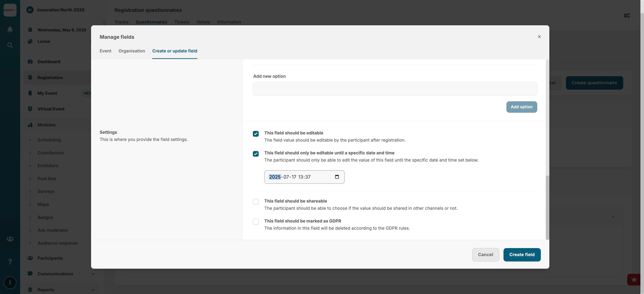Switch to the Organisation tab
Image resolution: width=644 pixels, height=294 pixels.
pyautogui.click(x=132, y=51)
